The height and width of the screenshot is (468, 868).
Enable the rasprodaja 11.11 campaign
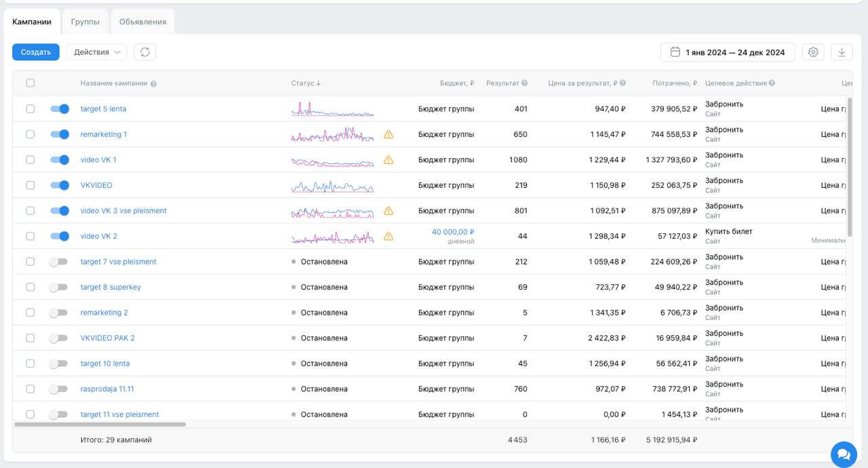click(x=58, y=389)
